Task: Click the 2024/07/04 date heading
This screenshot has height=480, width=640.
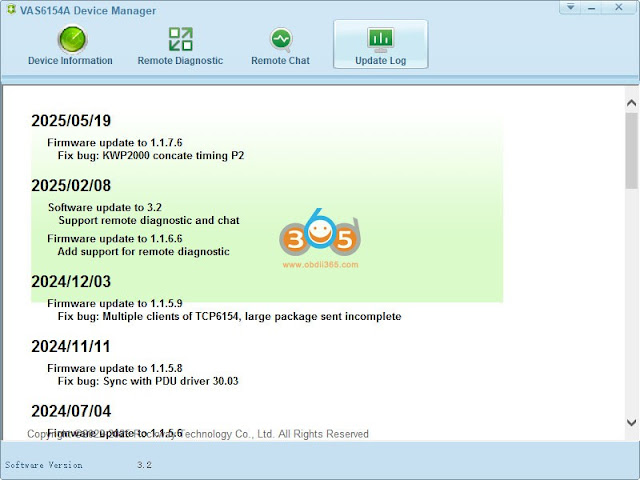Action: pos(71,411)
